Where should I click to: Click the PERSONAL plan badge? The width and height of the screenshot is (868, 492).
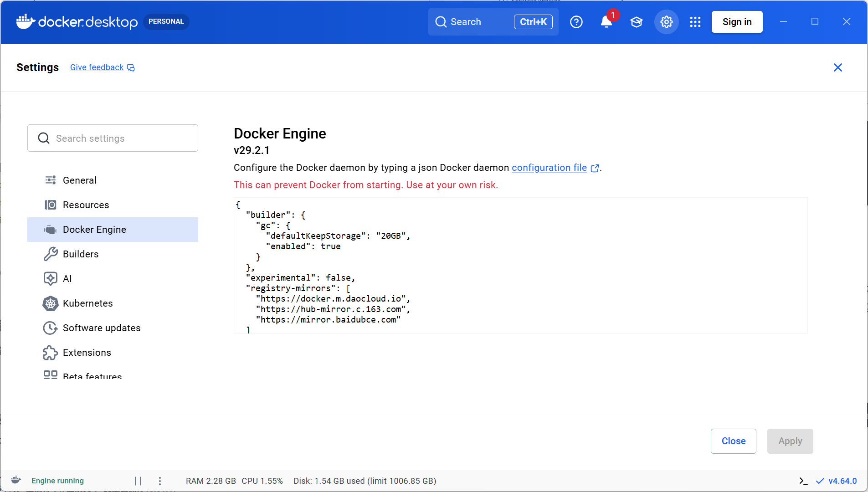pos(166,21)
